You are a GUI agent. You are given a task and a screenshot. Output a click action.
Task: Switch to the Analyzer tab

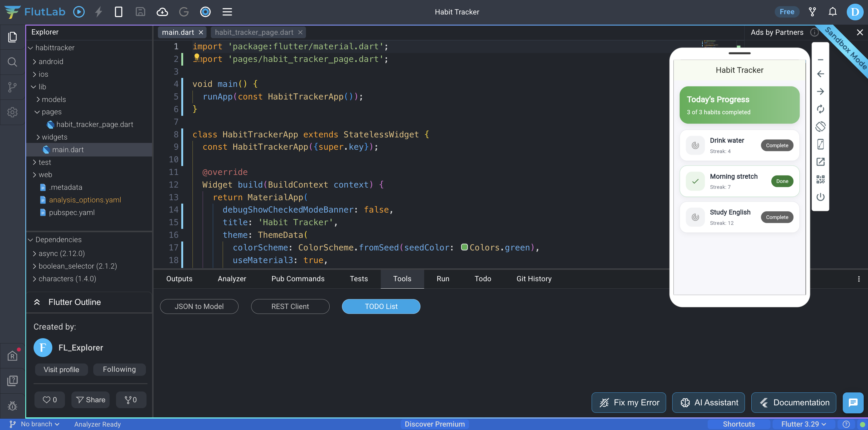click(232, 278)
